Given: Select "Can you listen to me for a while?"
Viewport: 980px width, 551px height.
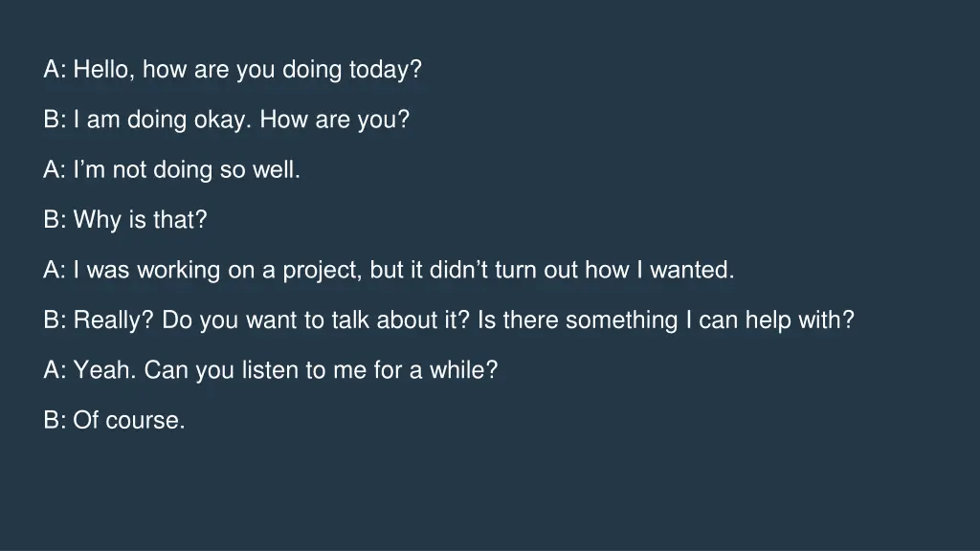Looking at the screenshot, I should (x=321, y=370).
